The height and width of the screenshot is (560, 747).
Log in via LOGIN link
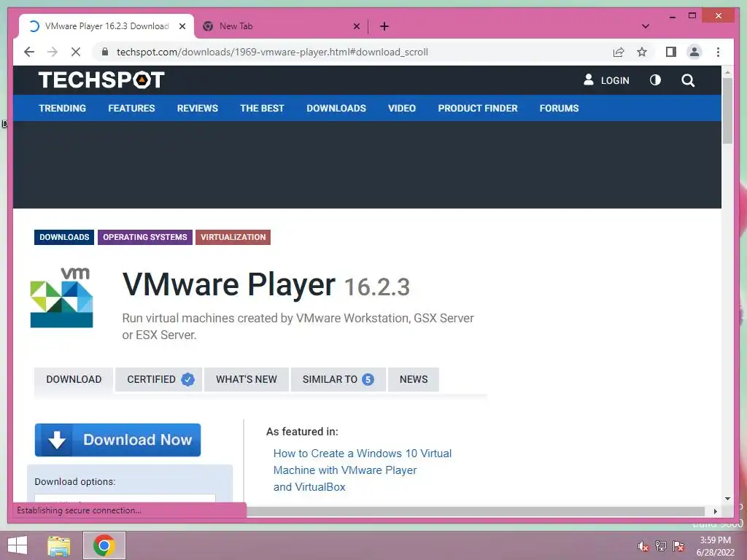(x=606, y=80)
